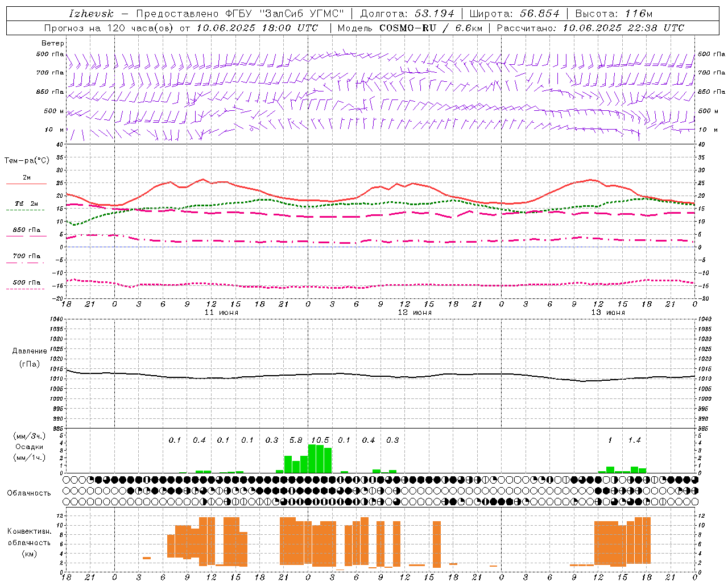Click the "Облачность" cloud cover label

pyautogui.click(x=29, y=493)
